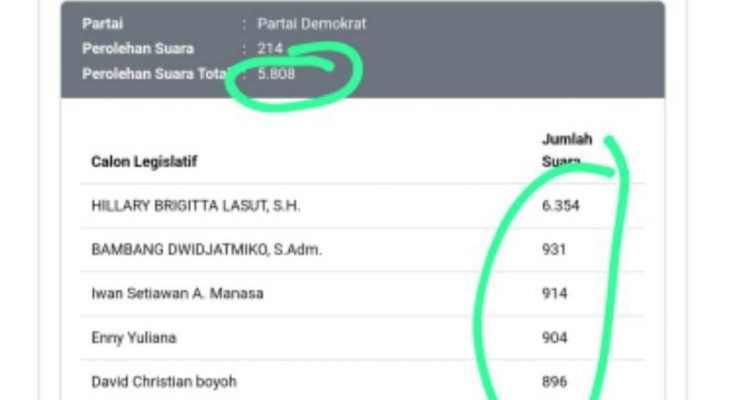The image size is (735, 400).
Task: Click the Partai label in header
Action: pos(103,24)
